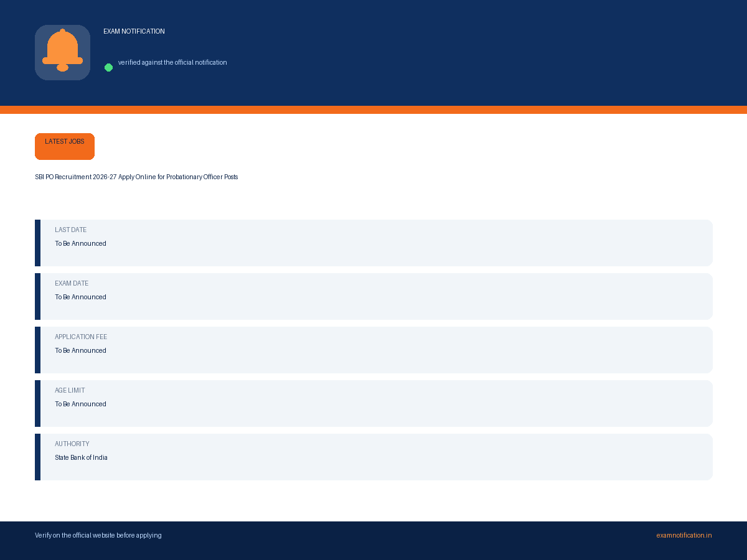Select To Be Announced under EXAM DATE
Image resolution: width=747 pixels, height=560 pixels.
pos(80,297)
